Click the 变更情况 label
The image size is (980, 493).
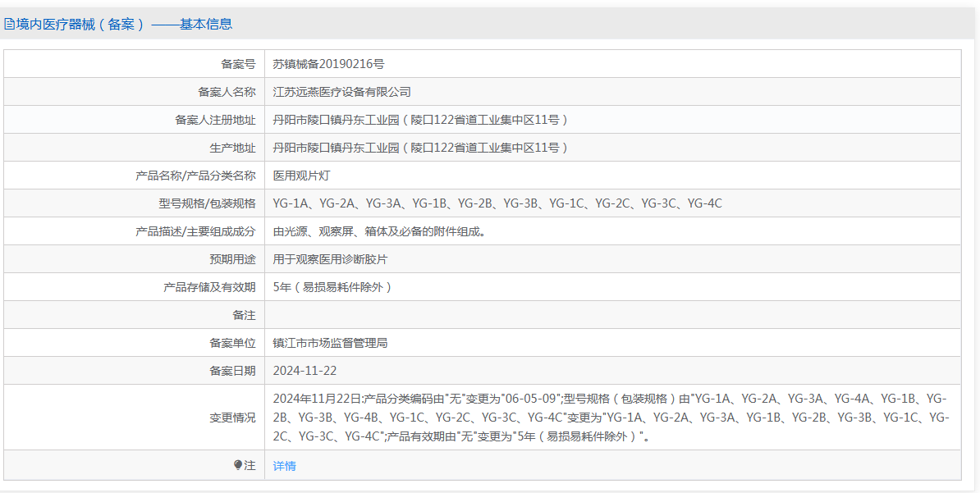[x=232, y=418]
